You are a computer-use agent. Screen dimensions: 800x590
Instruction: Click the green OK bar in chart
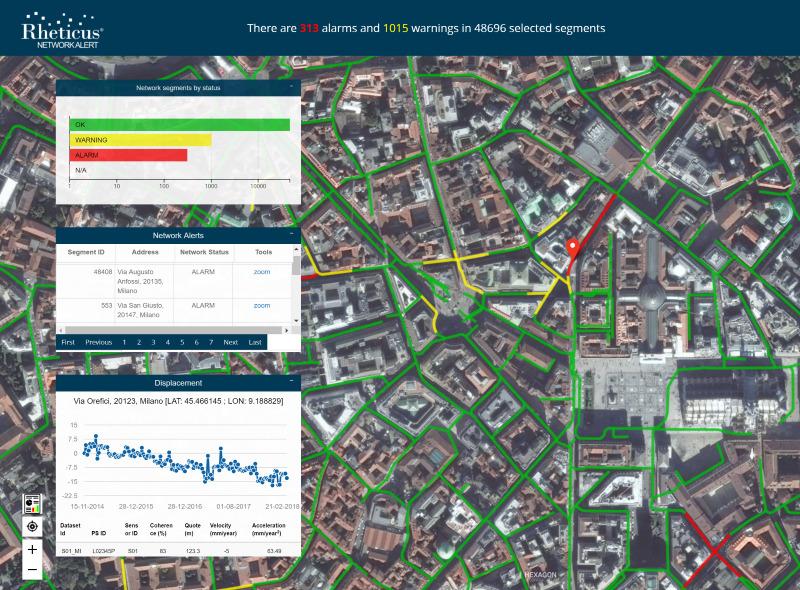point(180,124)
